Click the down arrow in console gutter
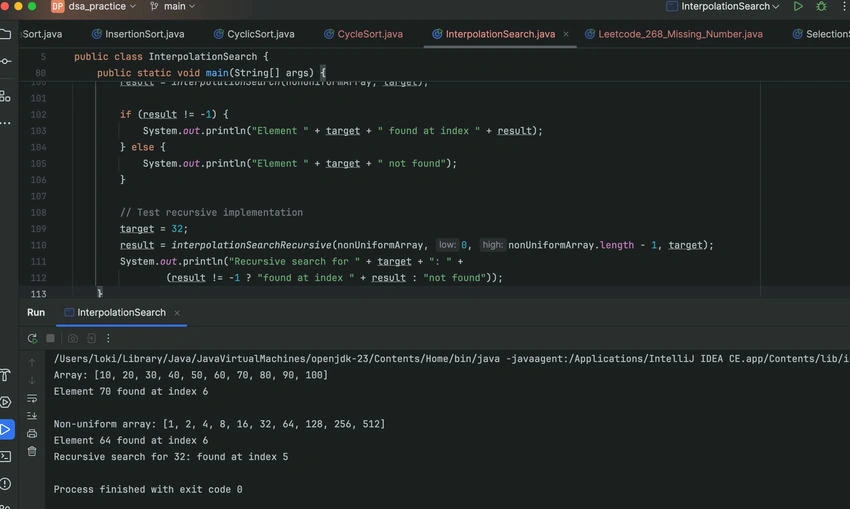 click(x=32, y=380)
